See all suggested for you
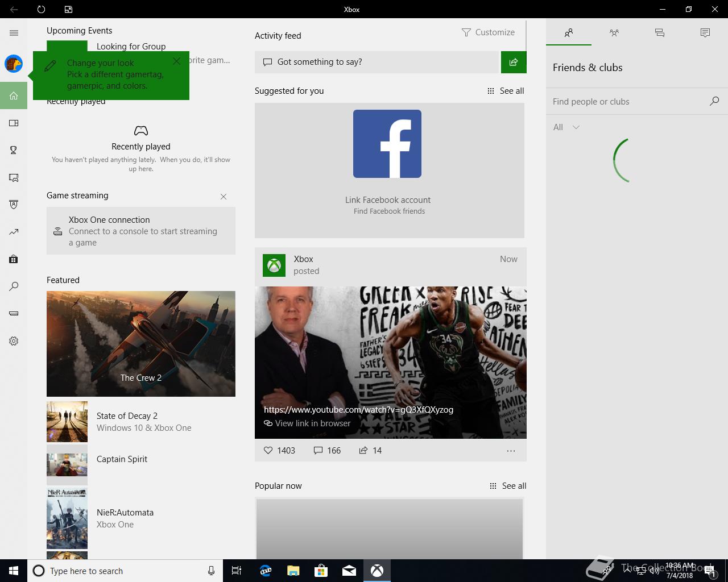Viewport: 728px width, 582px height. click(x=506, y=91)
